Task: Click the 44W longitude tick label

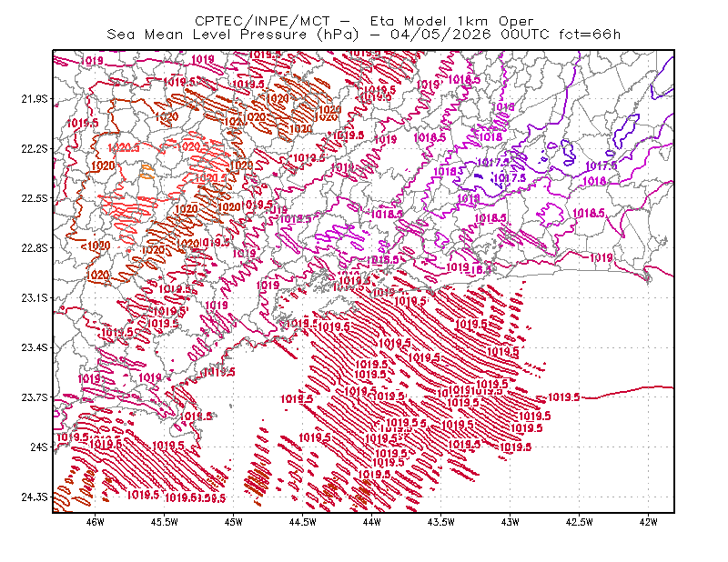Action: [x=372, y=522]
